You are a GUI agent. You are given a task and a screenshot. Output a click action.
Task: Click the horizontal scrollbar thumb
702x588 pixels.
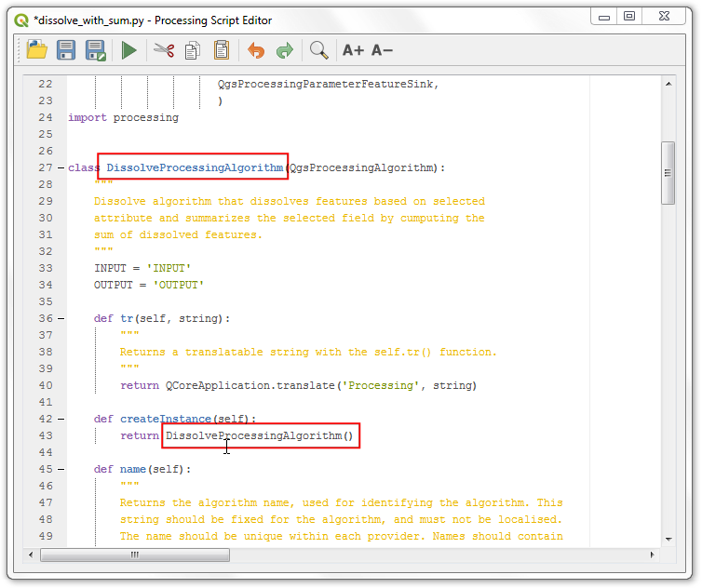pyautogui.click(x=135, y=555)
